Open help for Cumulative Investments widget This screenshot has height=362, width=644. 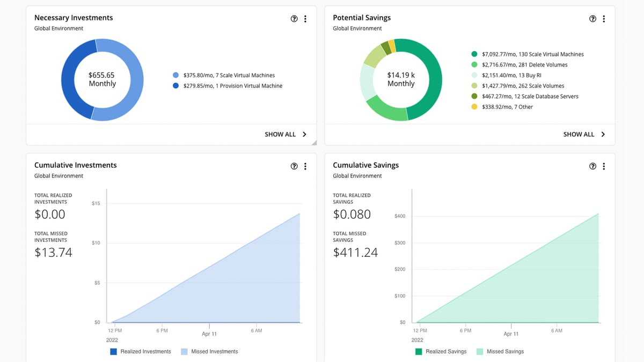[x=294, y=166]
